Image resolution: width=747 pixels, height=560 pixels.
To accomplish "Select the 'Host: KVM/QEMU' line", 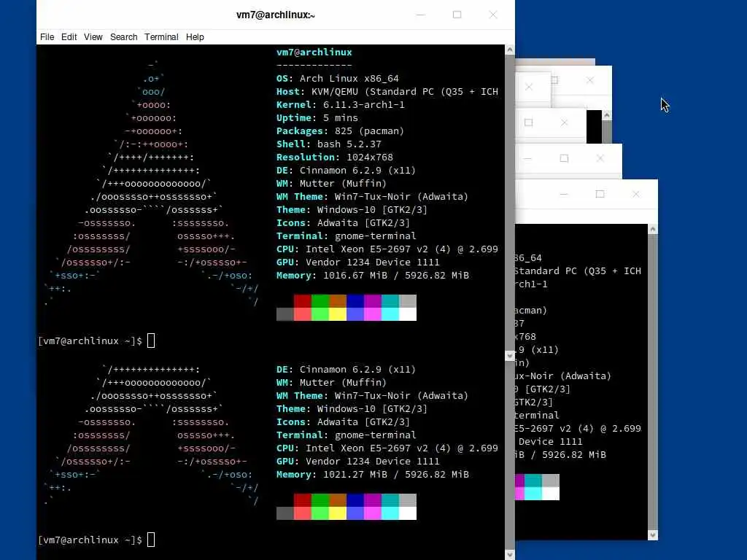I will point(387,92).
